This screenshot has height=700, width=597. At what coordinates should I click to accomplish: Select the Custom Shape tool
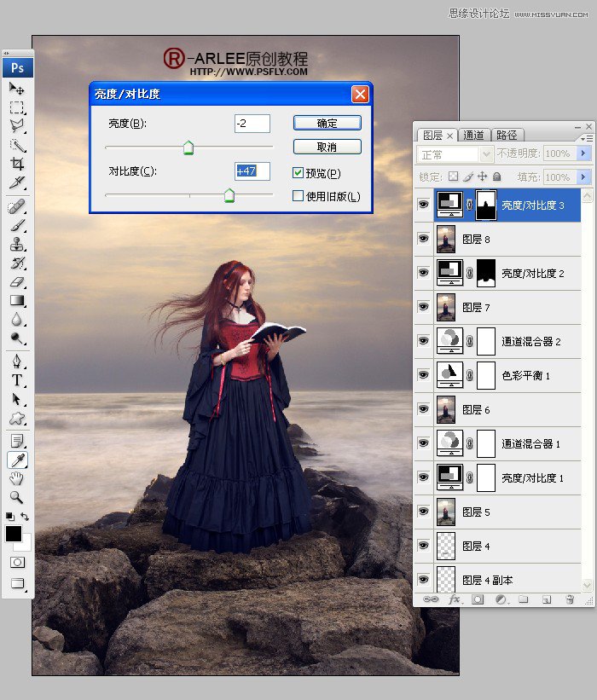pyautogui.click(x=17, y=419)
